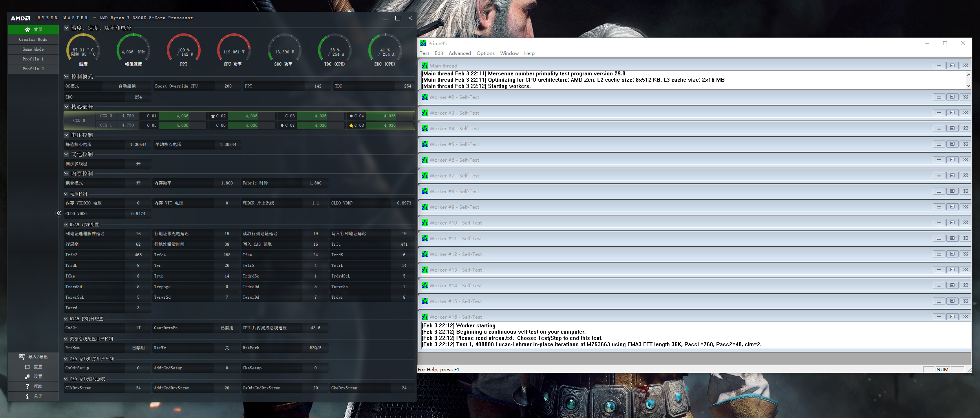Open the Options menu in Prime95
Image resolution: width=980 pixels, height=418 pixels.
[x=486, y=53]
